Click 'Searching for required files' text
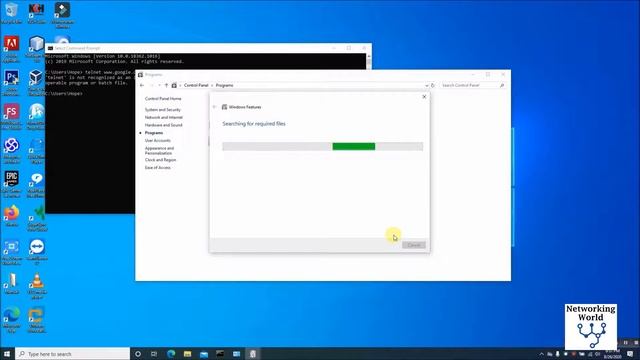Image resolution: width=640 pixels, height=360 pixels. (254, 124)
